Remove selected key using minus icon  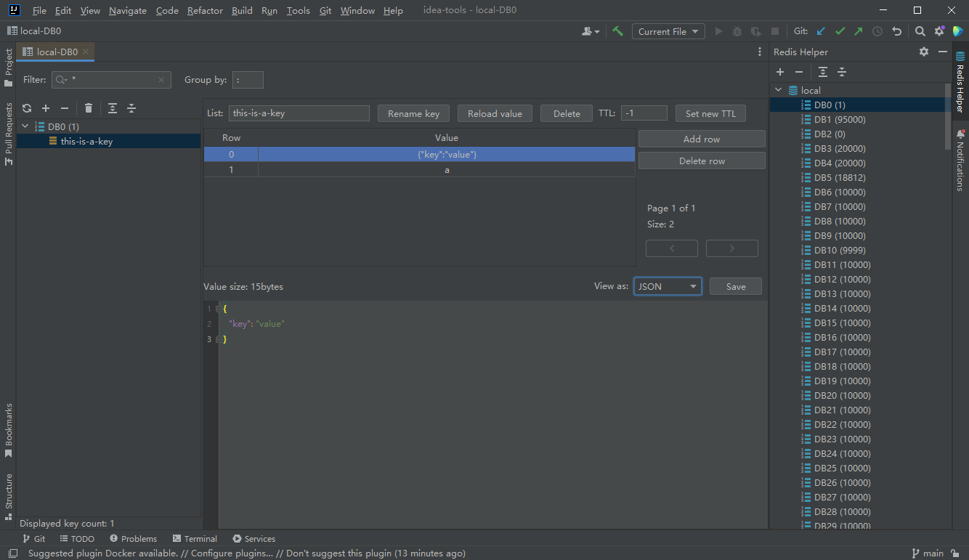[65, 108]
